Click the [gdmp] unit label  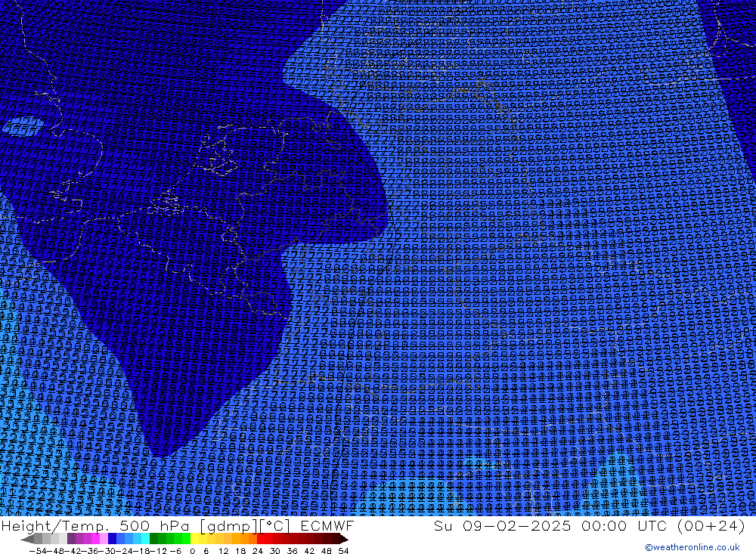(230, 527)
